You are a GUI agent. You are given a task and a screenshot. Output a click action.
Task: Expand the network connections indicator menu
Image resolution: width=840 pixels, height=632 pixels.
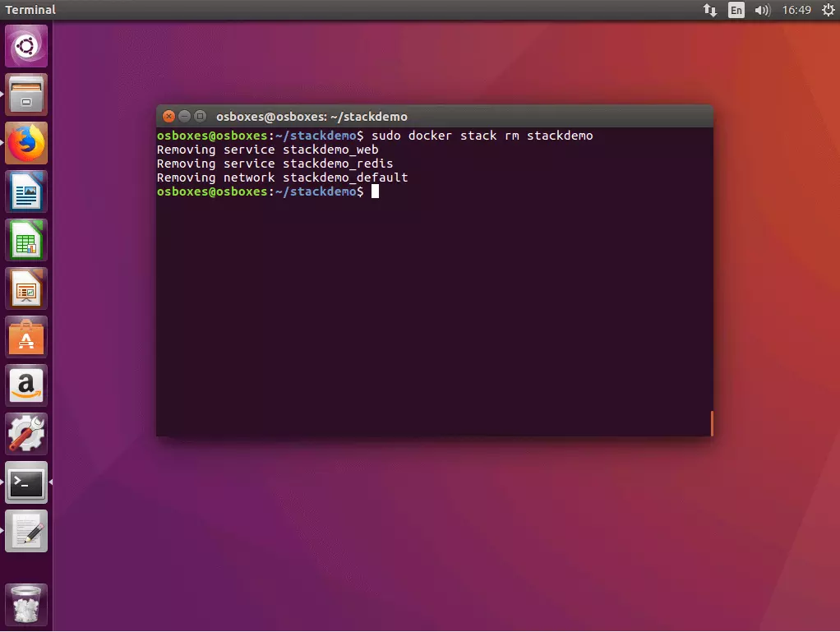(x=709, y=10)
